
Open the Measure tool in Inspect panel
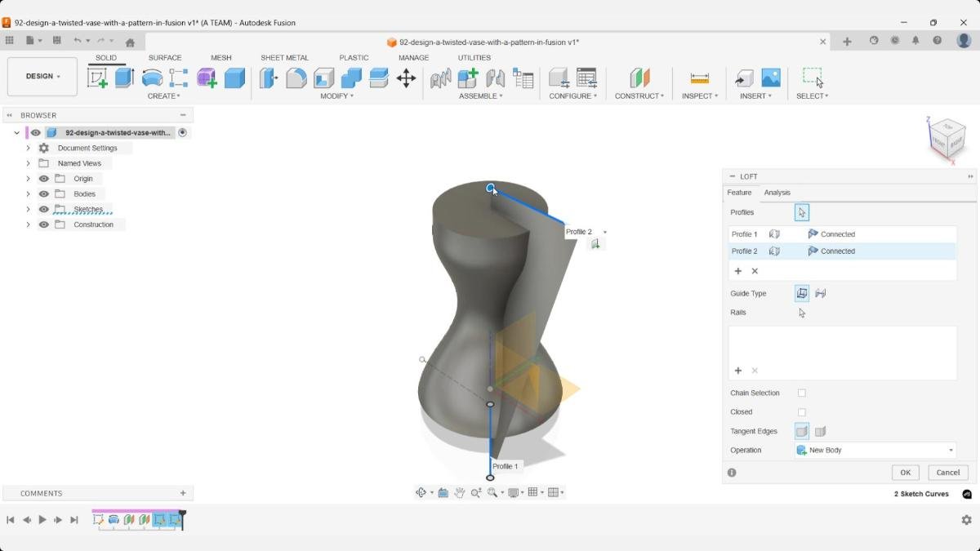699,78
